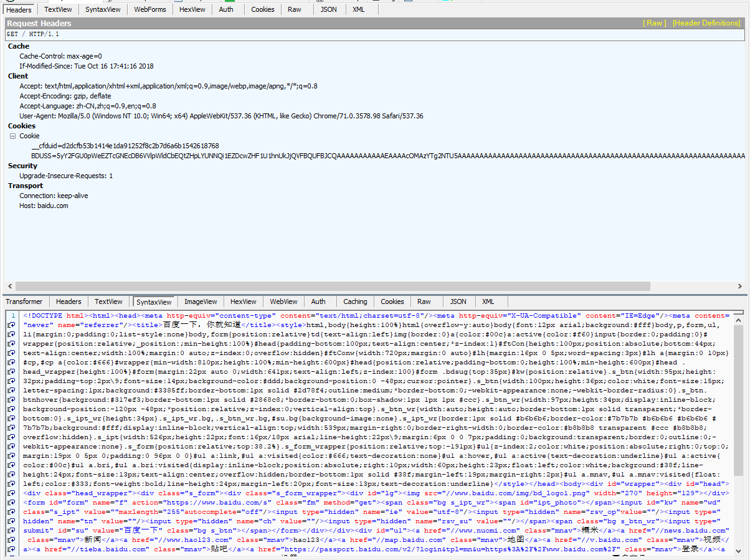
Task: Open the request JSON tab
Action: point(329,9)
